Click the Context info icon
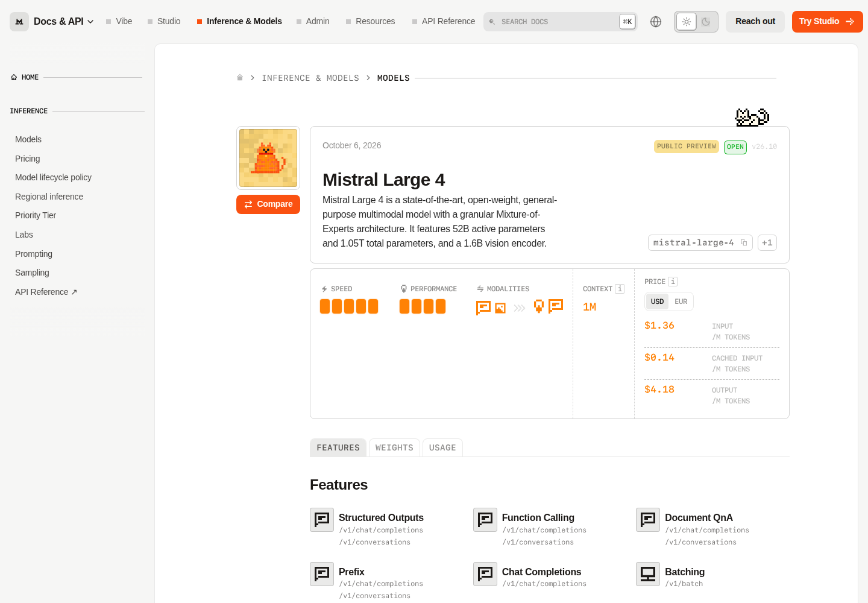The image size is (868, 603). [620, 289]
